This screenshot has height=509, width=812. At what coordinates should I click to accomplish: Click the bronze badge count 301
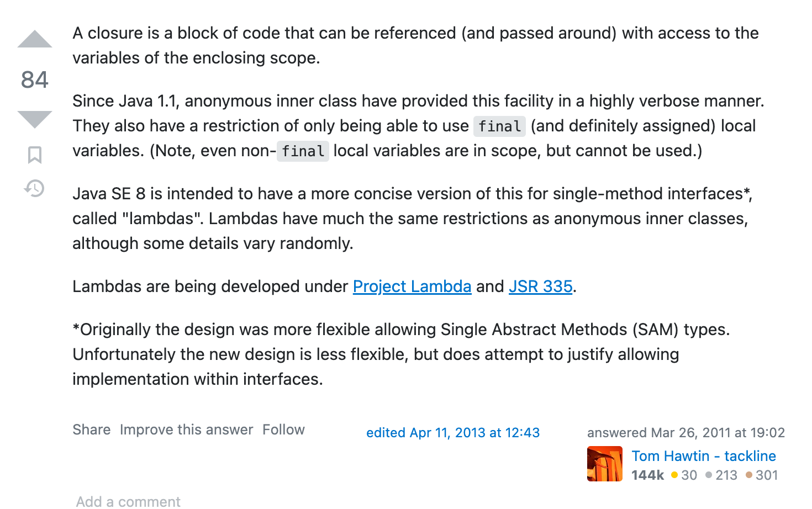(762, 475)
